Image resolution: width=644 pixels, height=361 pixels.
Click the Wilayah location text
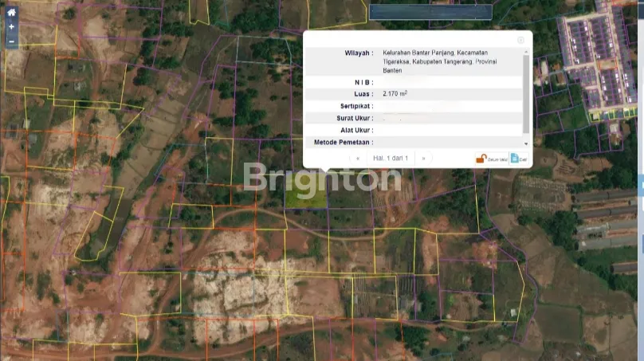coord(438,61)
